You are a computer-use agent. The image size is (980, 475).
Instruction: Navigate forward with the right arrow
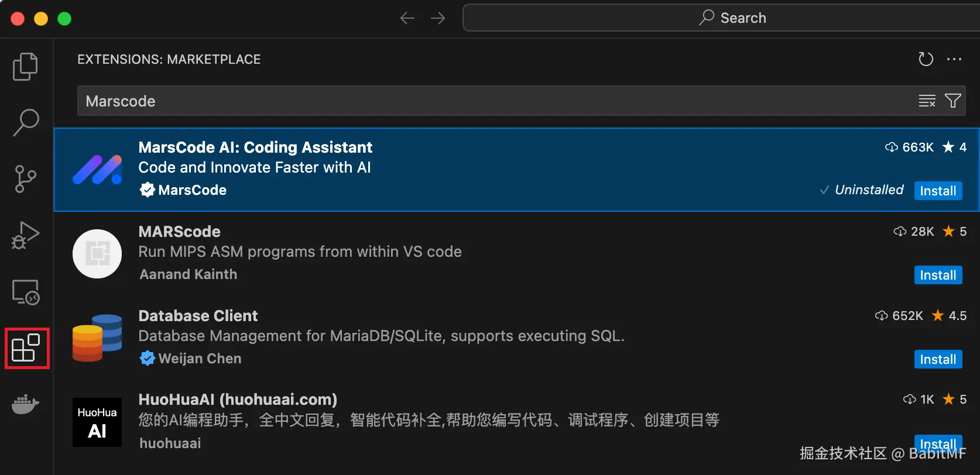pyautogui.click(x=438, y=19)
